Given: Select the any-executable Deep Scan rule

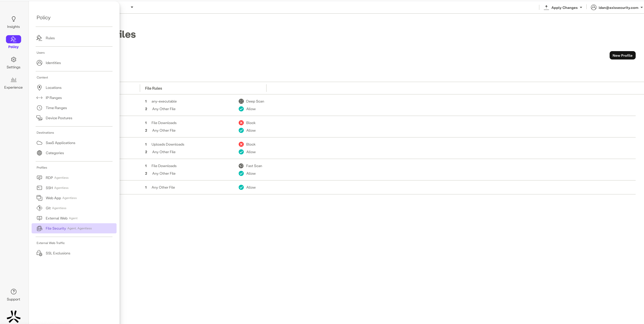Looking at the screenshot, I should 164,101.
